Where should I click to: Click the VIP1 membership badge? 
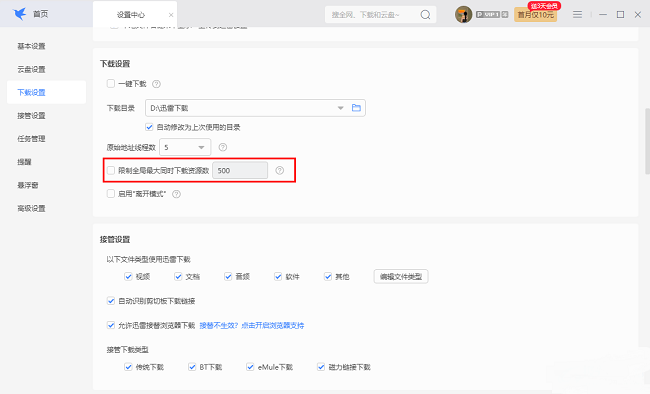point(492,15)
